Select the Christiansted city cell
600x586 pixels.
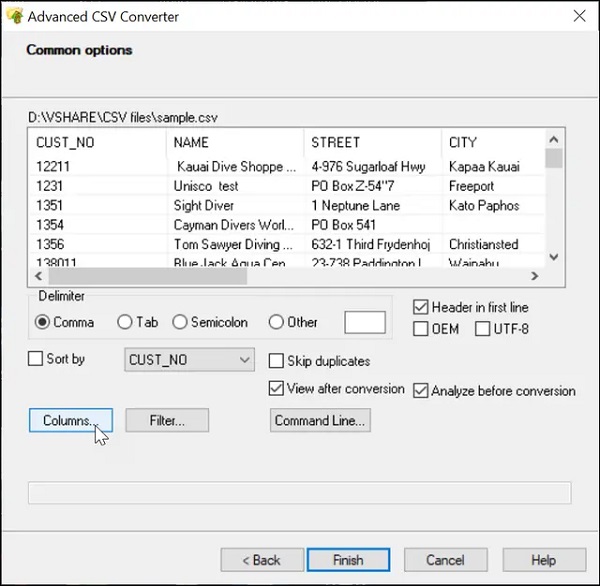(x=493, y=244)
